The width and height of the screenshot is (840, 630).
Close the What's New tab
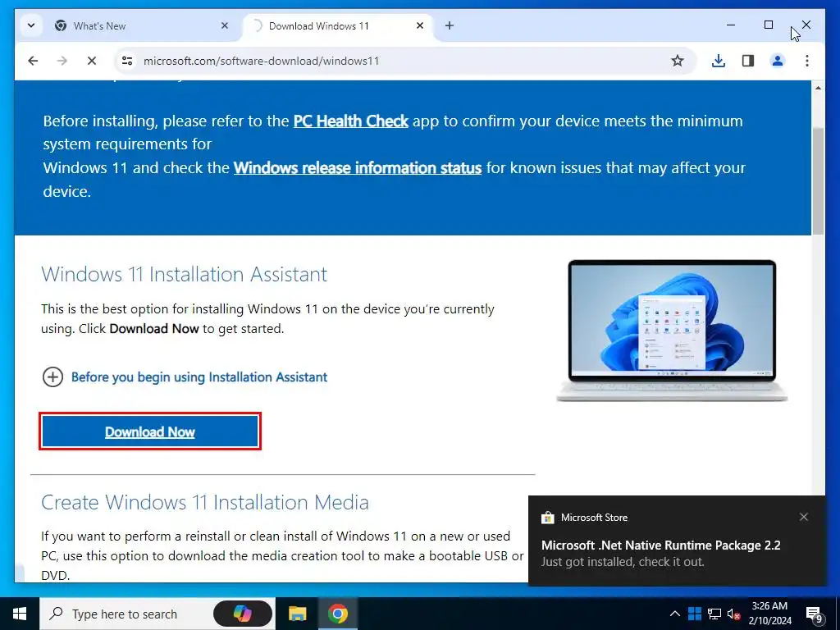(225, 25)
